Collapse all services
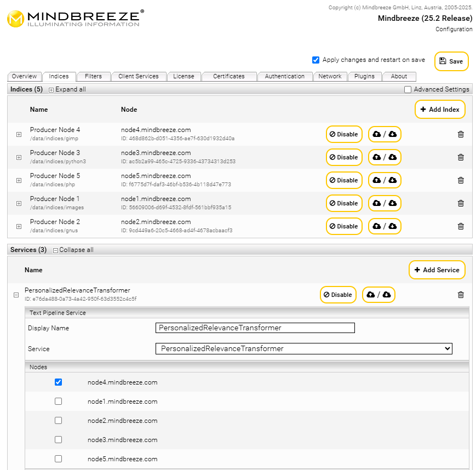The image size is (476, 470). (73, 250)
